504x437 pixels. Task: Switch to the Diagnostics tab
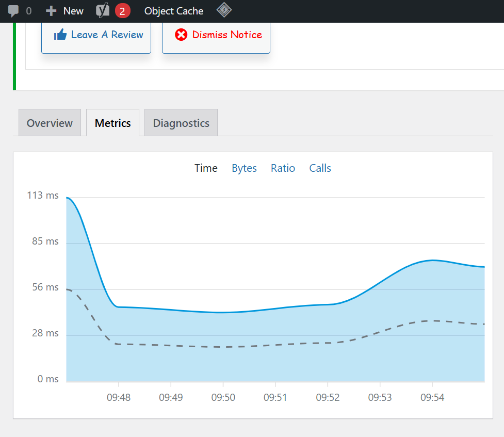tap(181, 123)
